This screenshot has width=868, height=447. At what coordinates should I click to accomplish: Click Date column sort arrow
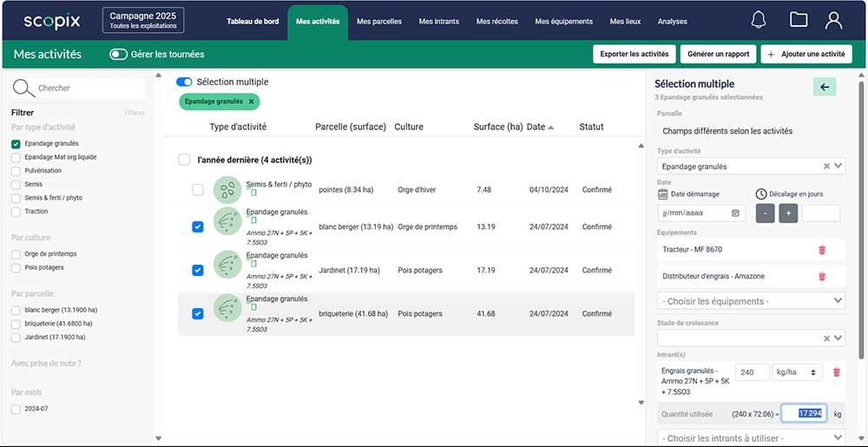pos(551,128)
